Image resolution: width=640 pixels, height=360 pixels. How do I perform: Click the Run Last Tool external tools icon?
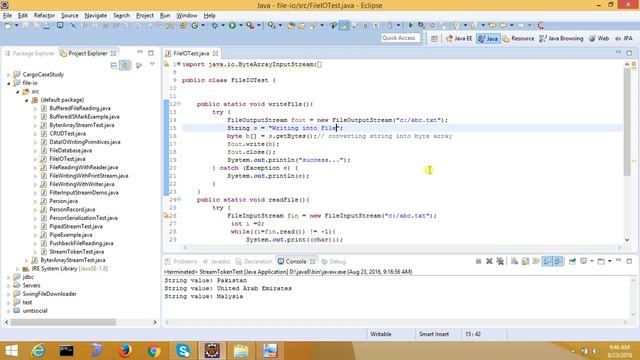(250, 25)
